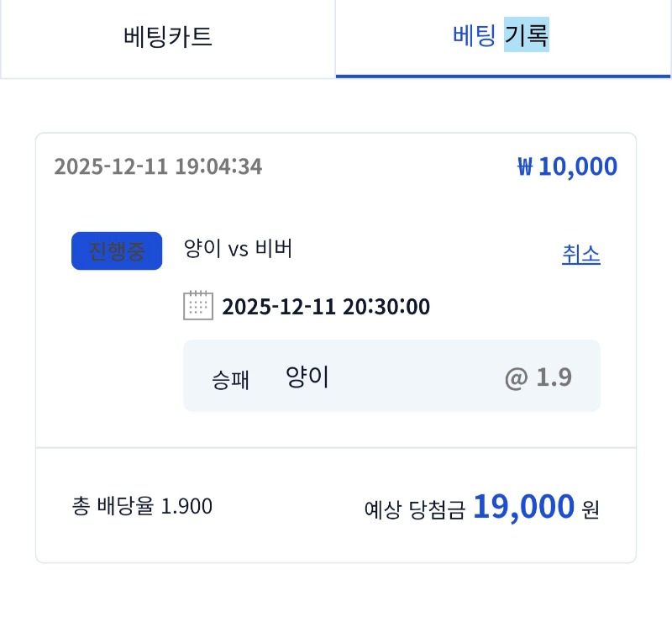Click the calendar icon next to match date
Viewport: 672px width, 617px height.
[201, 307]
